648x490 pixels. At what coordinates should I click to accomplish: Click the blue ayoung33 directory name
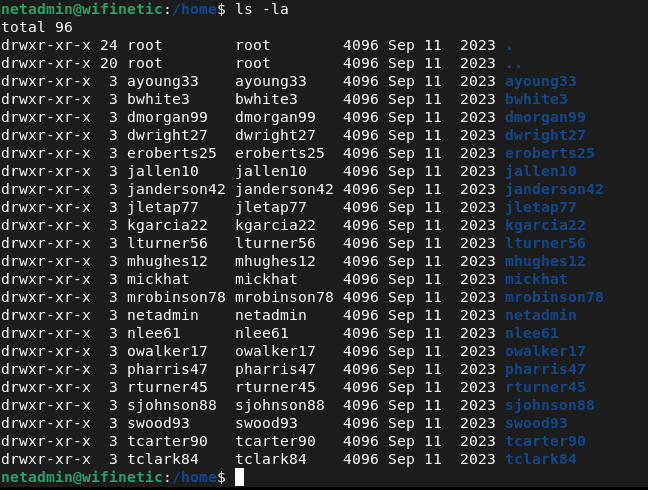540,82
